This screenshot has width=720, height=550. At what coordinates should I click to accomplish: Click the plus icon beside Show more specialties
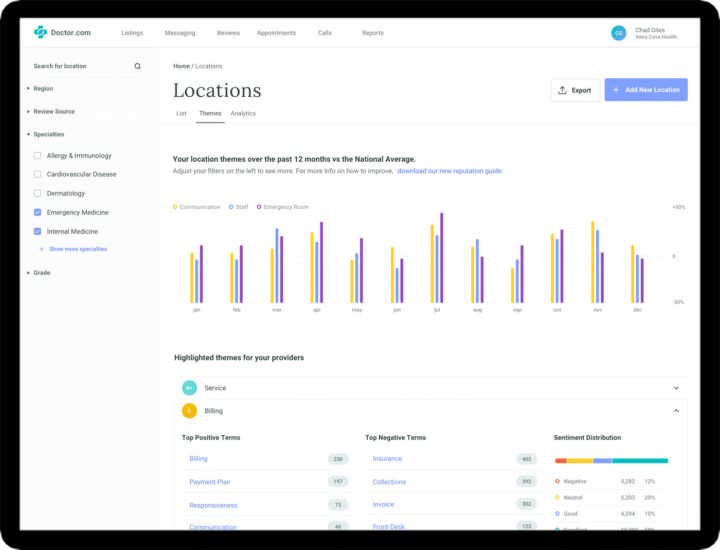[x=41, y=249]
